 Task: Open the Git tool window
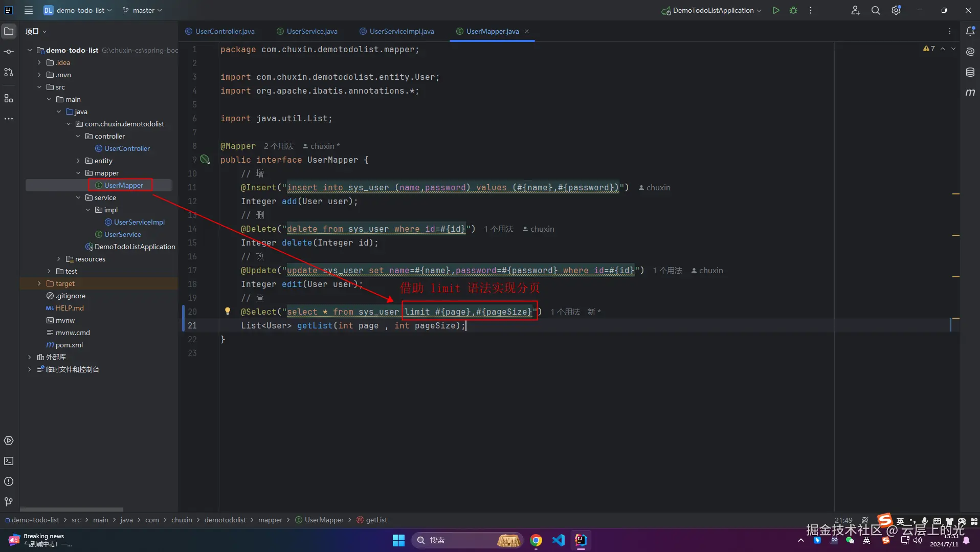9,502
